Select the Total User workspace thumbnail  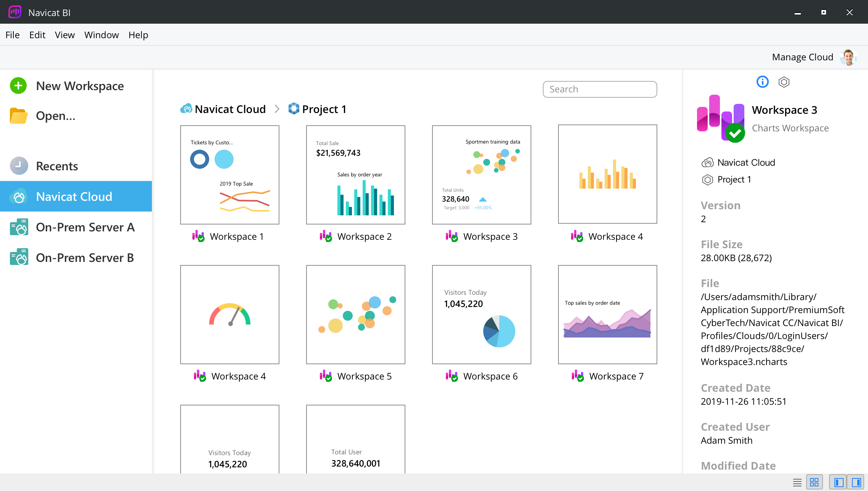pyautogui.click(x=355, y=439)
